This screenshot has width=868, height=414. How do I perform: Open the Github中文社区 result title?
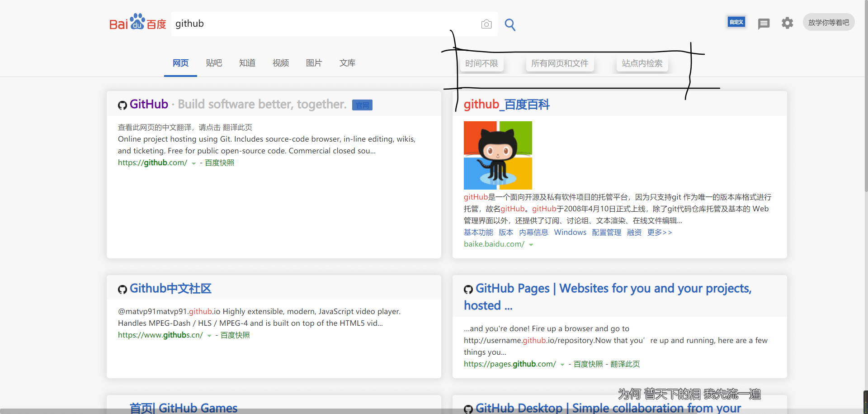click(170, 289)
